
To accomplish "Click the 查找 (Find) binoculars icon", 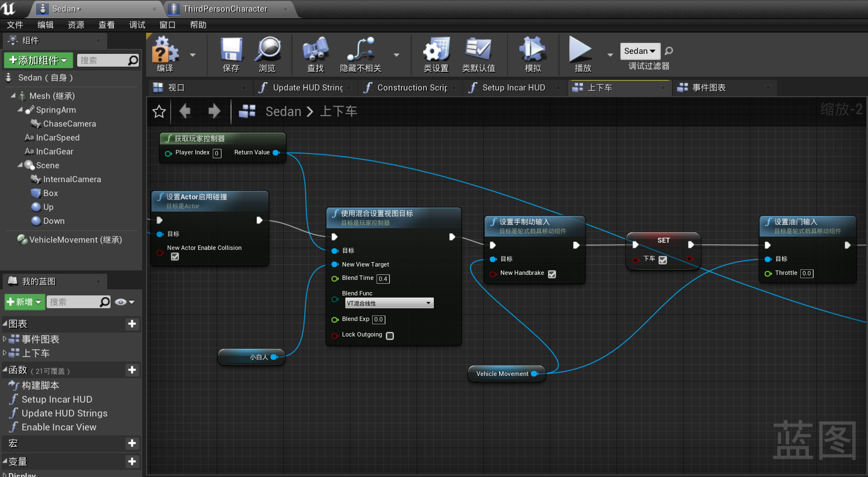I will pos(315,50).
